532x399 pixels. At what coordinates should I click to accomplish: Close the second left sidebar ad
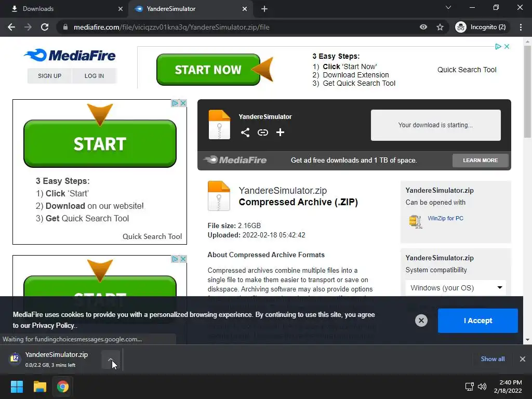[x=183, y=259]
